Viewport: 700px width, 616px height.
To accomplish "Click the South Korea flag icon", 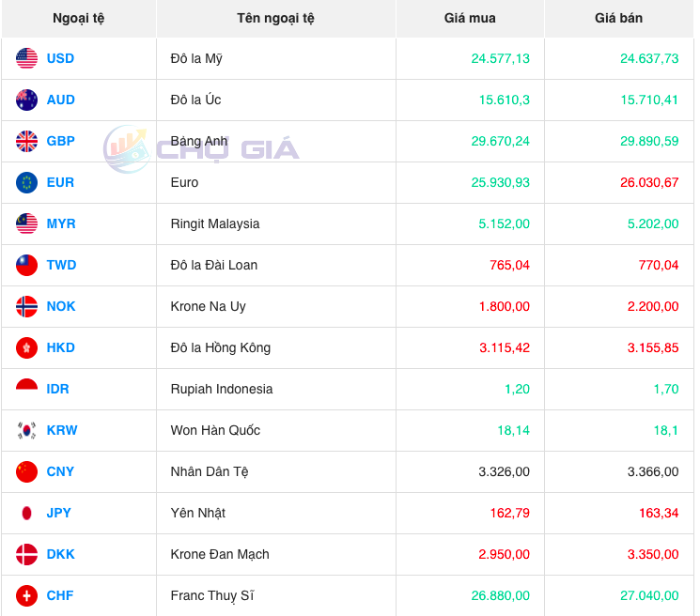I will 26,430.
